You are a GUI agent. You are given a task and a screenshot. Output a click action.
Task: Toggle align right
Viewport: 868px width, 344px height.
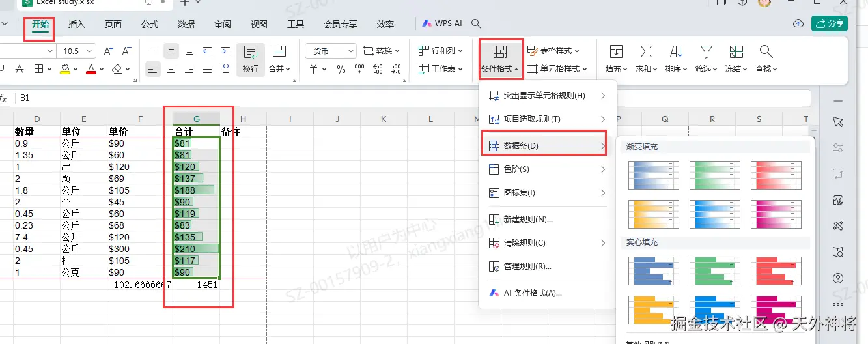click(189, 68)
